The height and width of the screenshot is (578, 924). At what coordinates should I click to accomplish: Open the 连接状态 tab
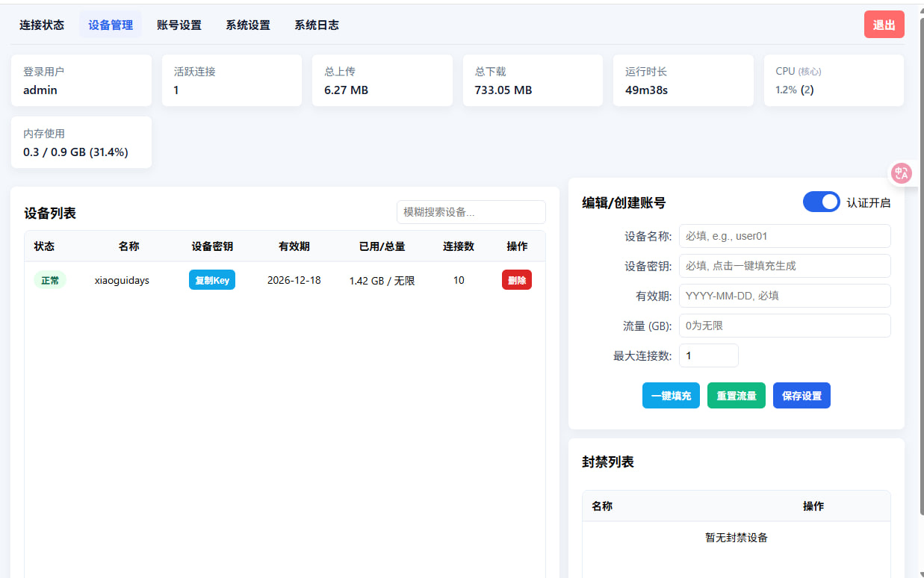[x=42, y=25]
